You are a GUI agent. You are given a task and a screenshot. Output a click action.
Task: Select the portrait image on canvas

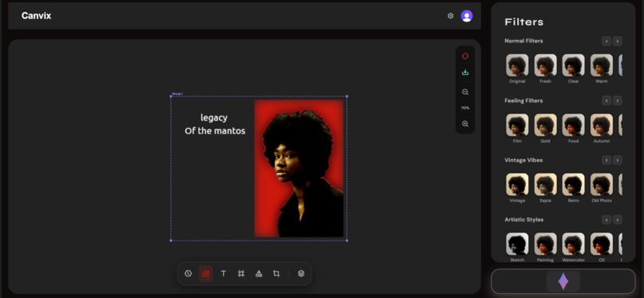[299, 169]
